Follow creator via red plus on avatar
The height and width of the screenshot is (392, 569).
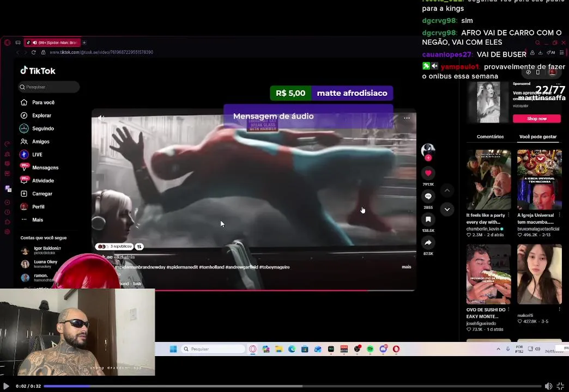pos(428,158)
